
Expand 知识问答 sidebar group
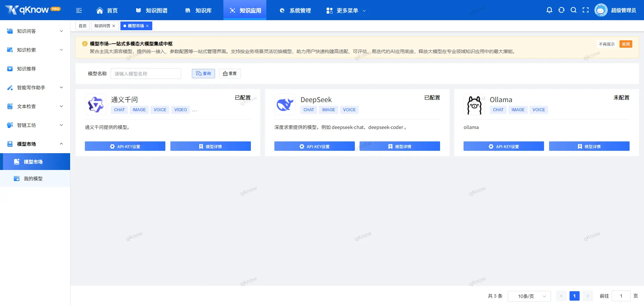pyautogui.click(x=35, y=31)
